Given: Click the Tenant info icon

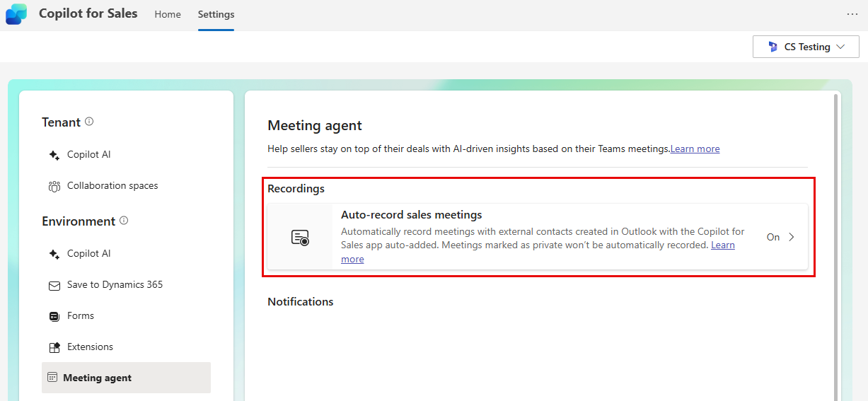Looking at the screenshot, I should 89,122.
